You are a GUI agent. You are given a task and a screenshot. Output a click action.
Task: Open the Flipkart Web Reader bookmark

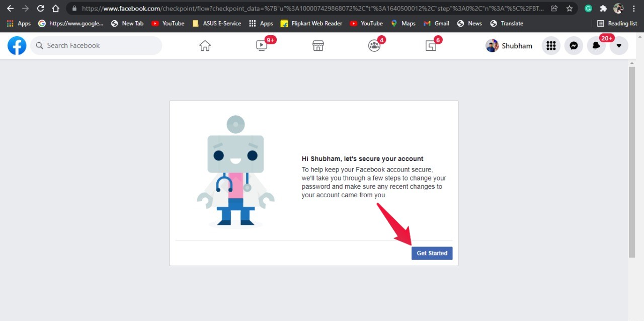tap(311, 23)
